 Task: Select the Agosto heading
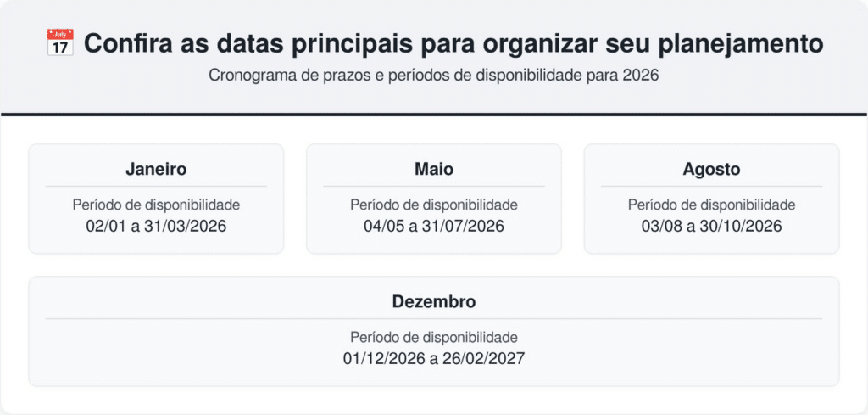pyautogui.click(x=711, y=169)
